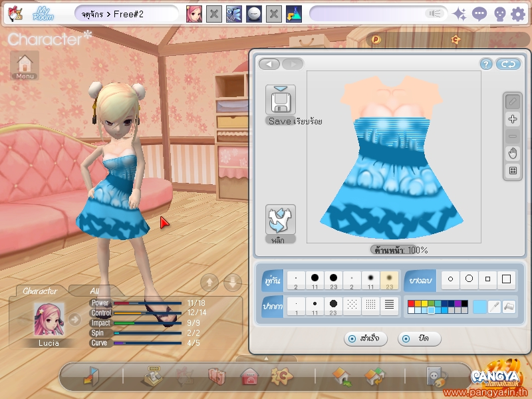The width and height of the screenshot is (532, 399).
Task: Click the สำเร็จ (finish) button
Action: (x=365, y=338)
